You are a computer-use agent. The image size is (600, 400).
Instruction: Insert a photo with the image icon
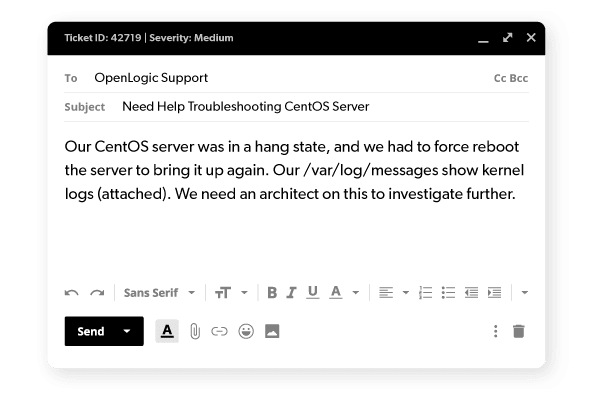tap(272, 331)
